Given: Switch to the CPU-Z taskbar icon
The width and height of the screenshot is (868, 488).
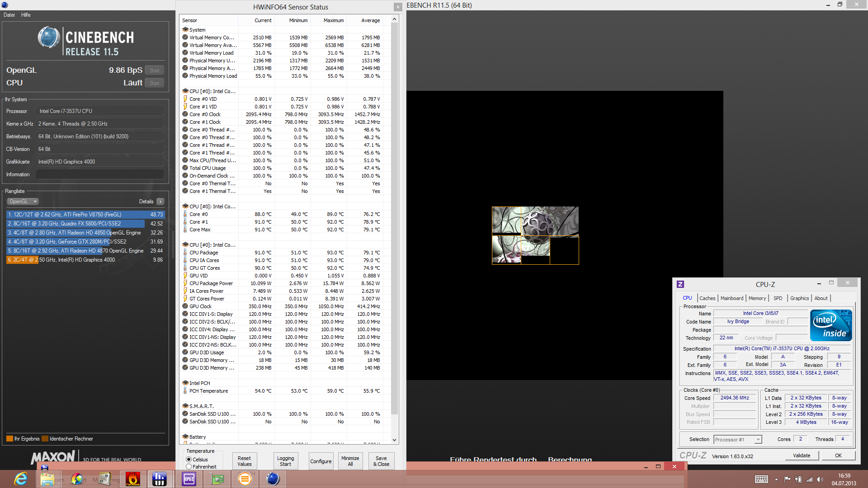Looking at the screenshot, I should coord(189,479).
